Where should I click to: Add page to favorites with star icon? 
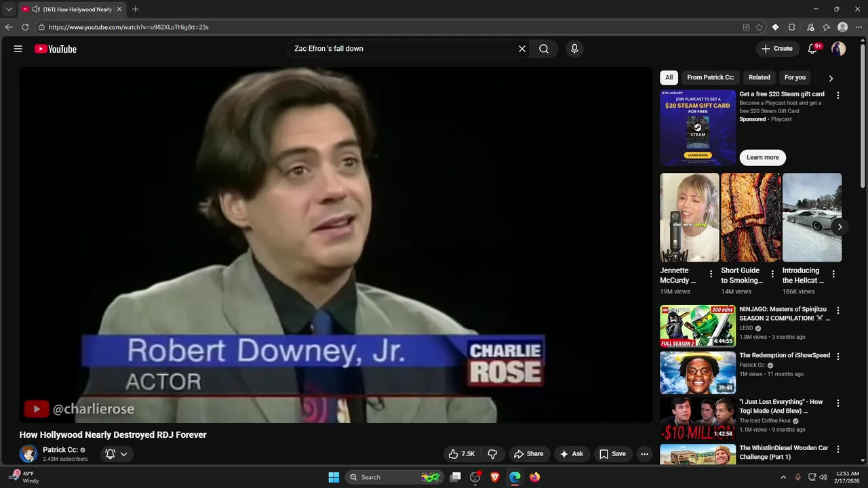click(759, 27)
